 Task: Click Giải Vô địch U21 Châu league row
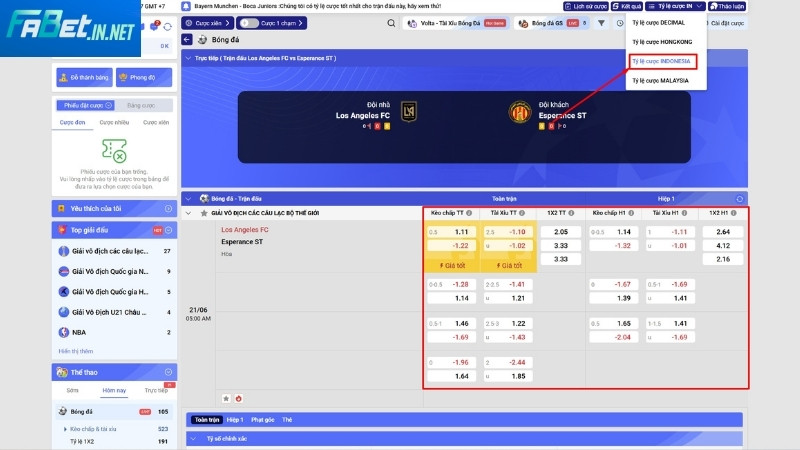pos(114,312)
